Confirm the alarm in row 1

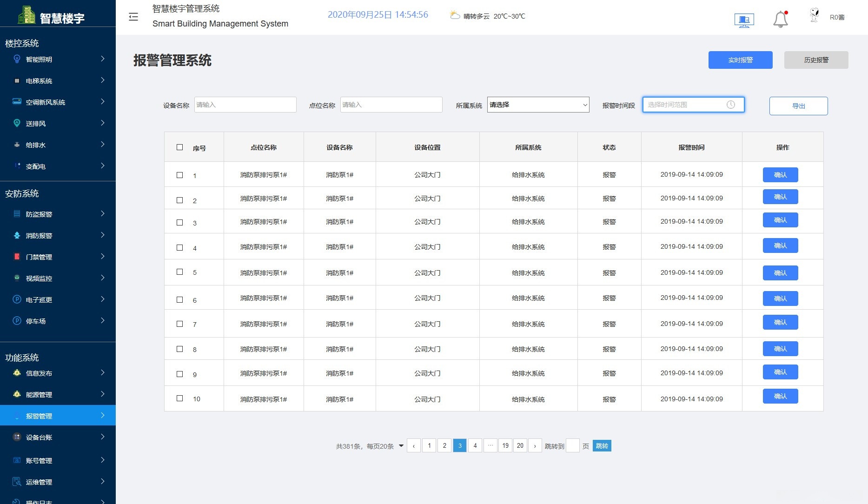[x=781, y=175]
